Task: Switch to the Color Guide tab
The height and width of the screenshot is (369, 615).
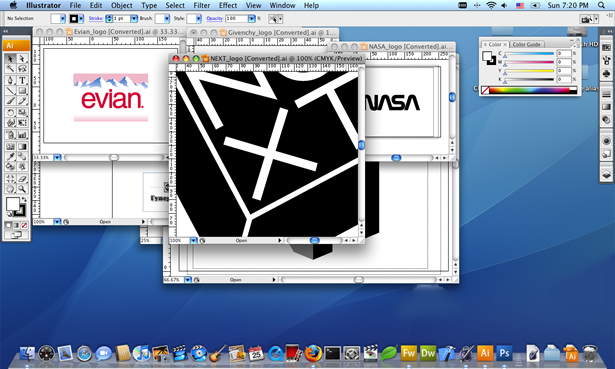Action: (x=526, y=44)
